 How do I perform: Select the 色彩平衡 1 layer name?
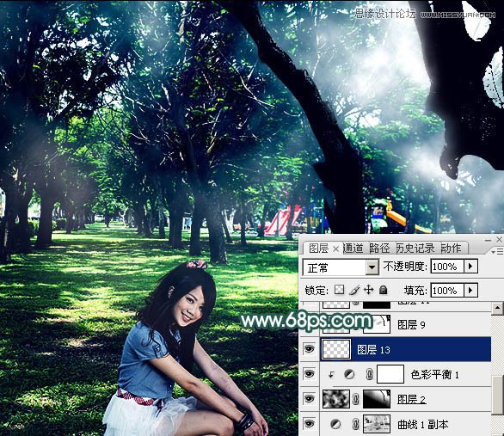434,375
